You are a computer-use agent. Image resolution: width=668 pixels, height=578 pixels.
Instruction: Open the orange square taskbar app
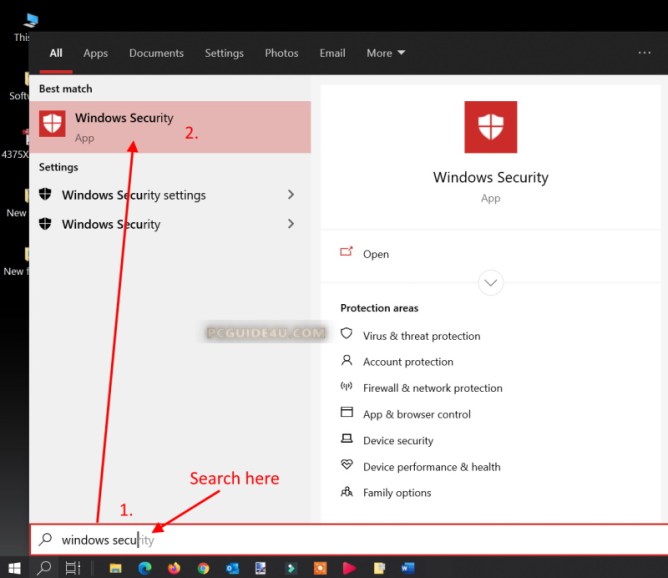tap(320, 568)
